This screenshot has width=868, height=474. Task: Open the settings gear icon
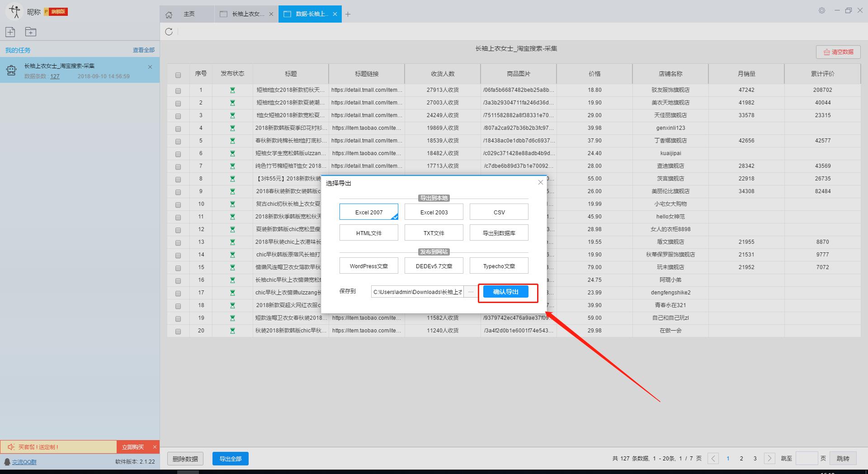click(x=822, y=10)
